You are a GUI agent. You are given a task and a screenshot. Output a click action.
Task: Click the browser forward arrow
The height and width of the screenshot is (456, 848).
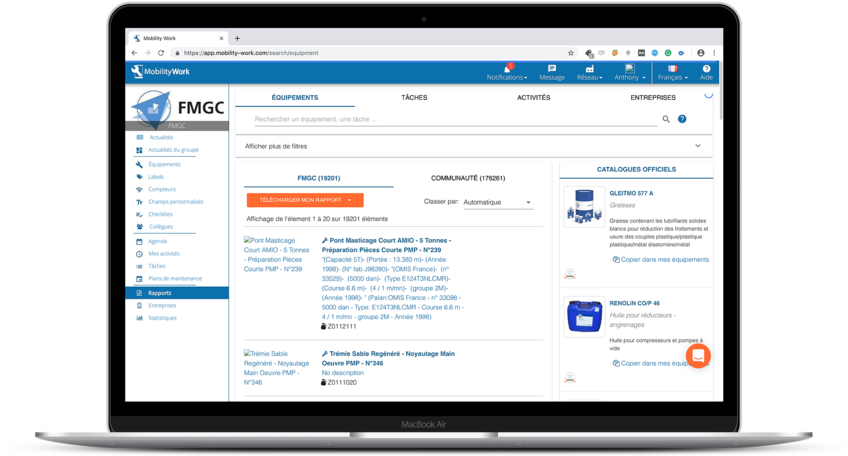click(148, 53)
